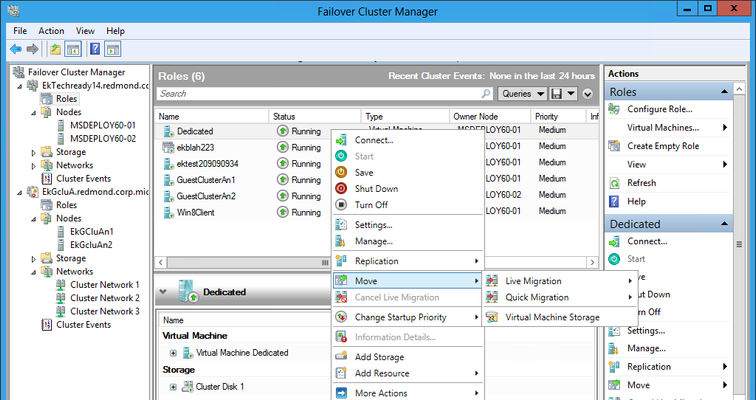The height and width of the screenshot is (400, 756).
Task: Expand the Virtual Machine Dedicated plus box
Action: coord(173,353)
